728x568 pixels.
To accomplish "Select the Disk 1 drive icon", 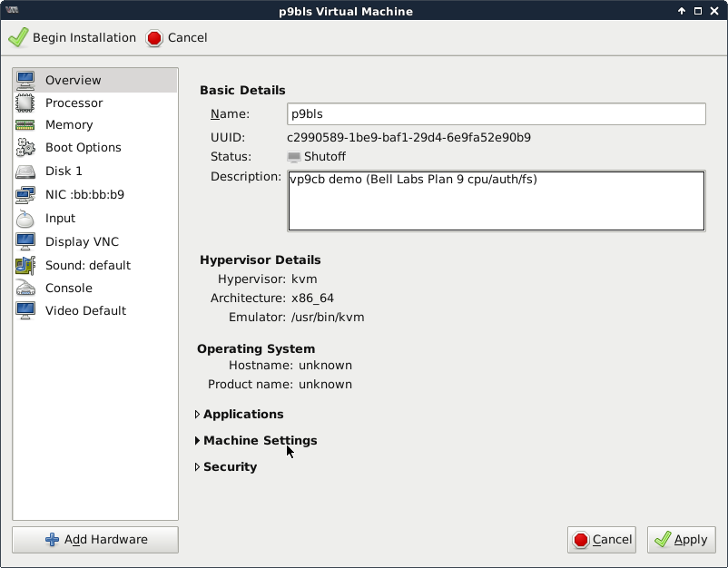I will click(x=25, y=171).
